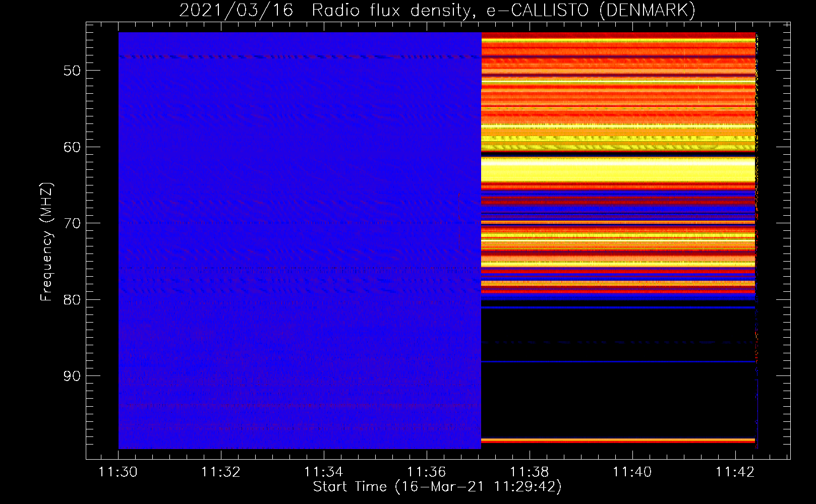The image size is (816, 504).
Task: Click the 11:34 time tick label
Action: coord(324,472)
